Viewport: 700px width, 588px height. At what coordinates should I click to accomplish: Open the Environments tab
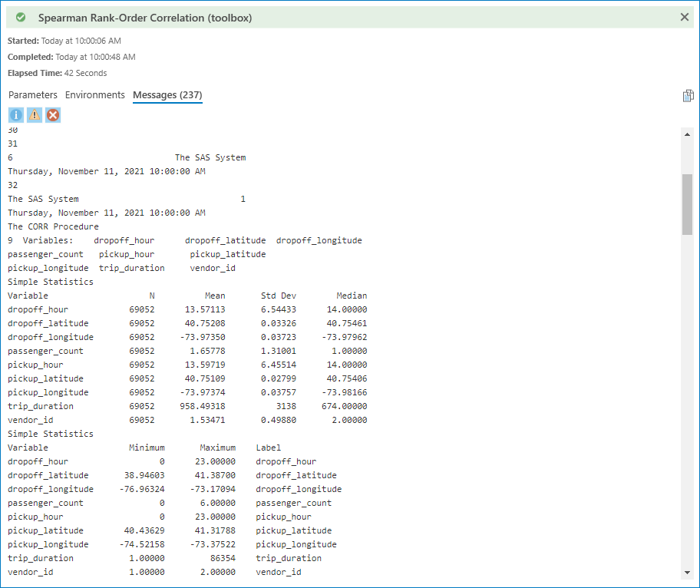(x=94, y=94)
